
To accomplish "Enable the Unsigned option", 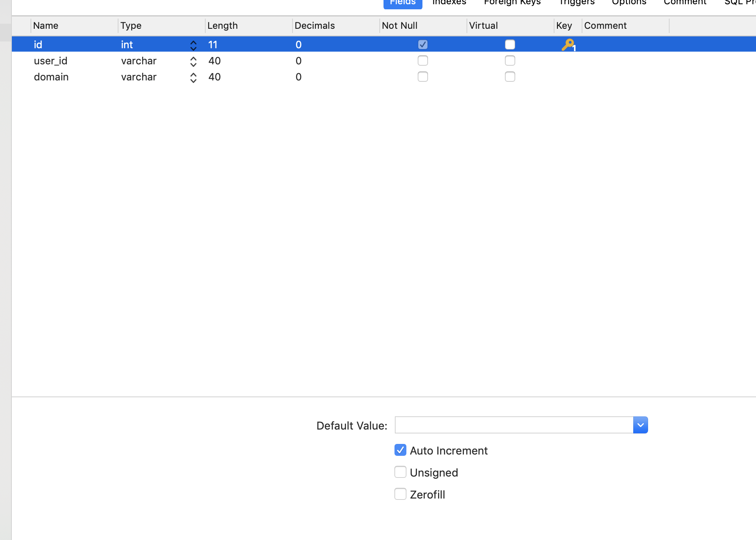I will (400, 472).
